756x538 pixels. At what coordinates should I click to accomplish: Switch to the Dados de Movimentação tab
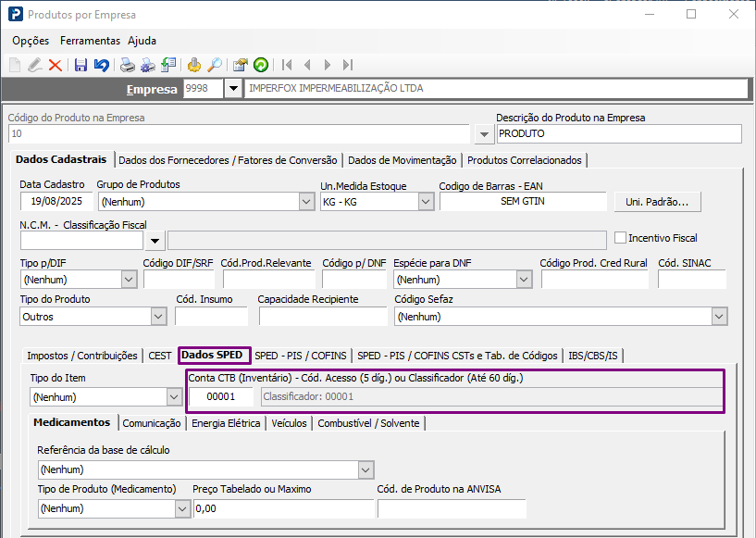point(403,160)
